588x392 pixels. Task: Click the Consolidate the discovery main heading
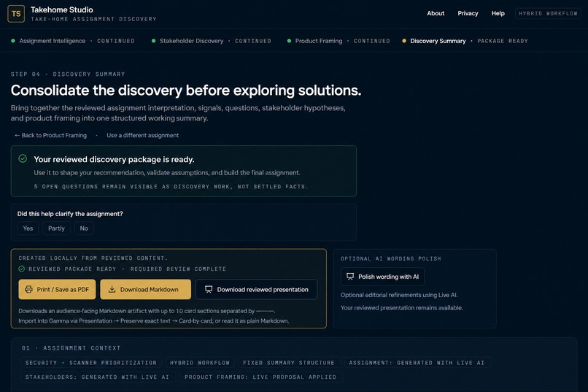pos(186,91)
